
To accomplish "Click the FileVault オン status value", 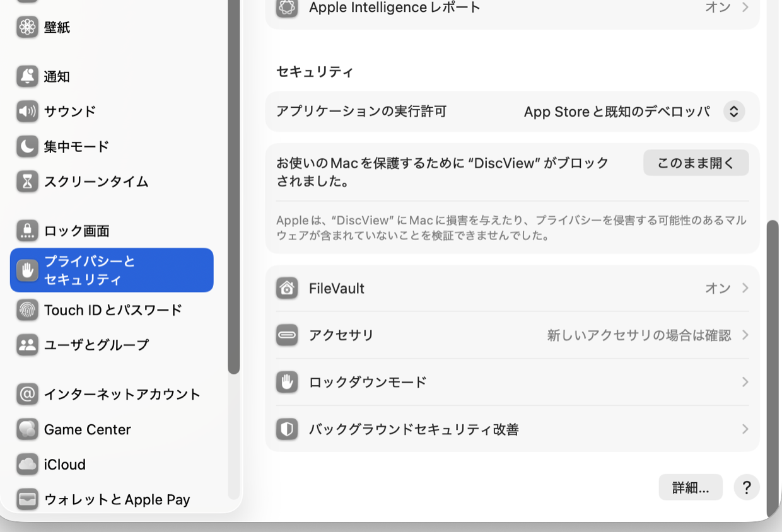I will click(x=718, y=288).
